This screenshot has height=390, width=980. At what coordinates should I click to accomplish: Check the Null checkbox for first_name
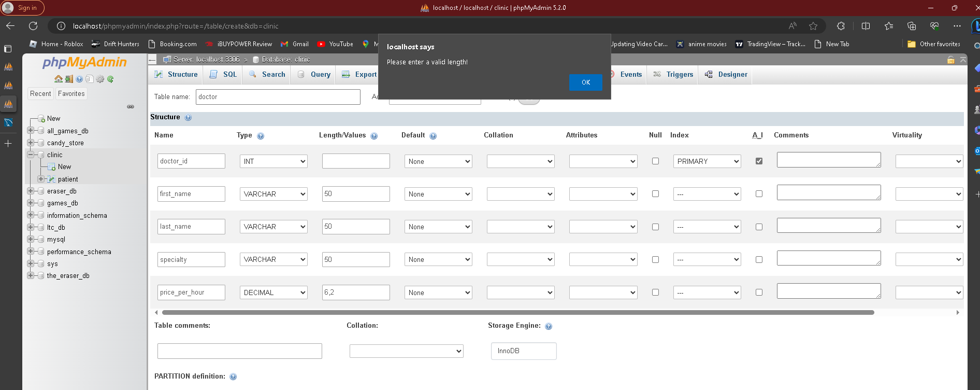coord(655,194)
